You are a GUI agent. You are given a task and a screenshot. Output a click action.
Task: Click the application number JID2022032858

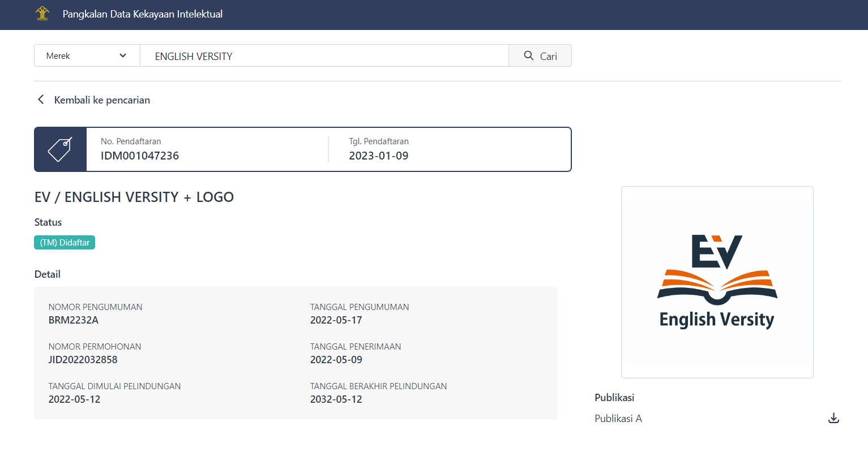(x=83, y=360)
